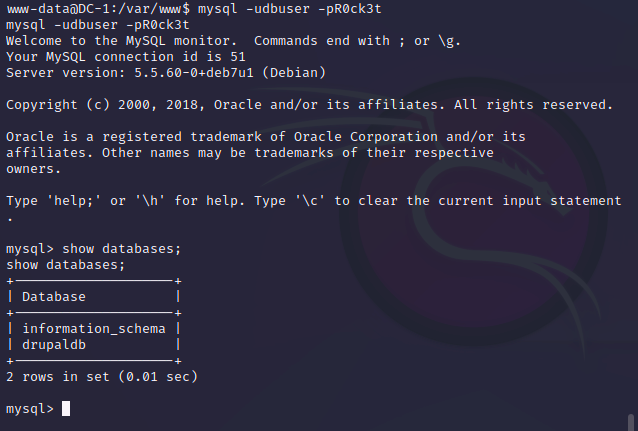Click the terminal scrollbar thumb at bottom right
The image size is (638, 431).
[633, 420]
